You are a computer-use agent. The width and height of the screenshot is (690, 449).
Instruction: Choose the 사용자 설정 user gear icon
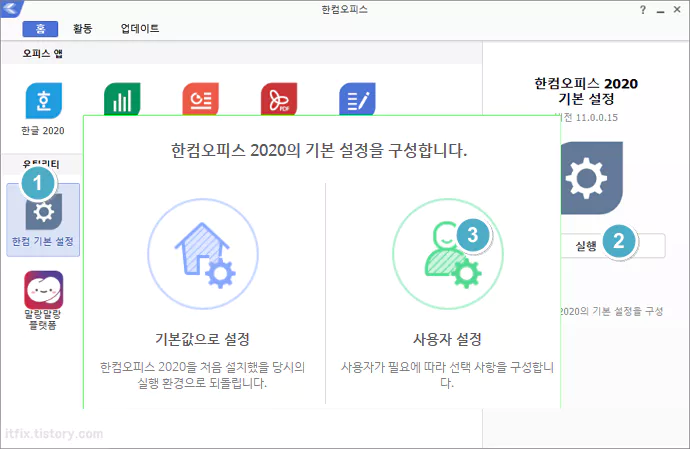[x=448, y=254]
